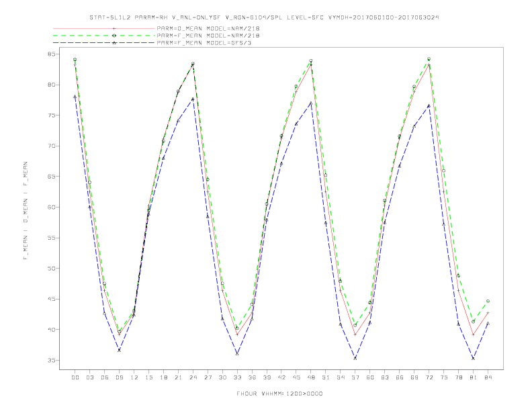
Task: Click blue GFS triangle marker at hour 09
Action: pos(119,351)
